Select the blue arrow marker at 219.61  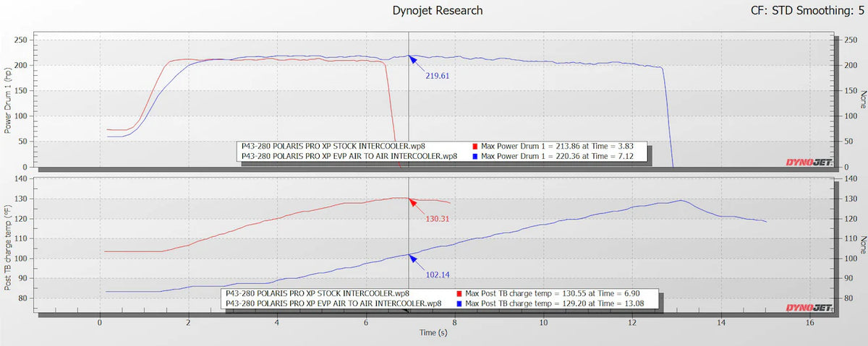[x=412, y=59]
